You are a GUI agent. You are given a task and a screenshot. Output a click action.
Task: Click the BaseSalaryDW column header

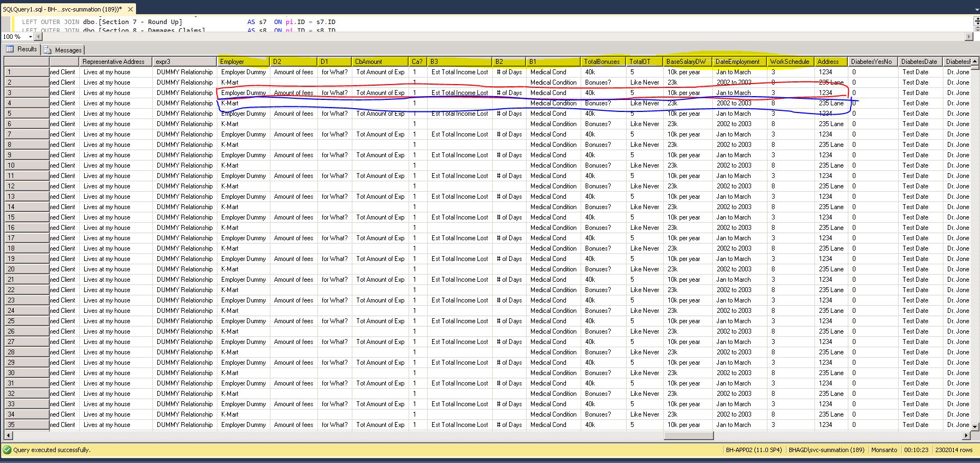click(687, 62)
